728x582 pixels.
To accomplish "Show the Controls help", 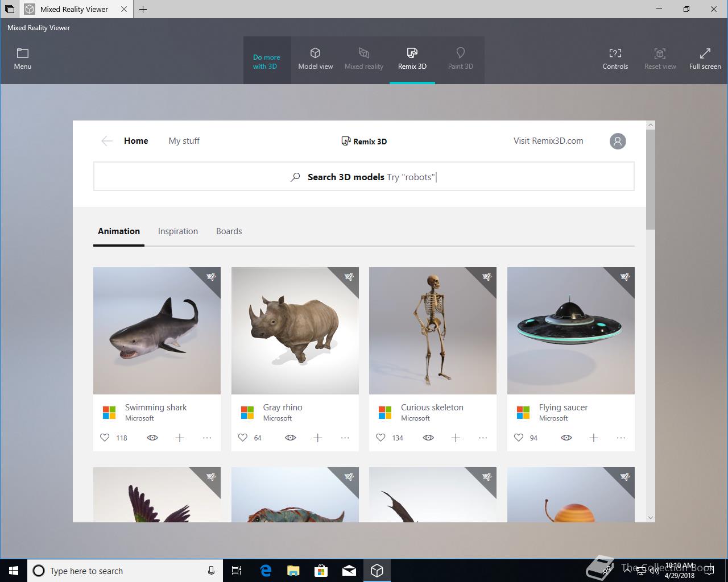I will (x=615, y=59).
